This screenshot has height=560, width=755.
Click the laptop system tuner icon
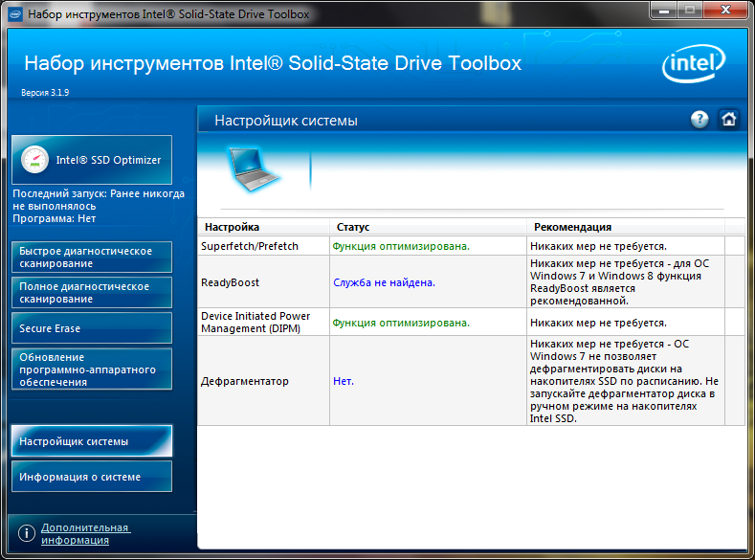252,169
